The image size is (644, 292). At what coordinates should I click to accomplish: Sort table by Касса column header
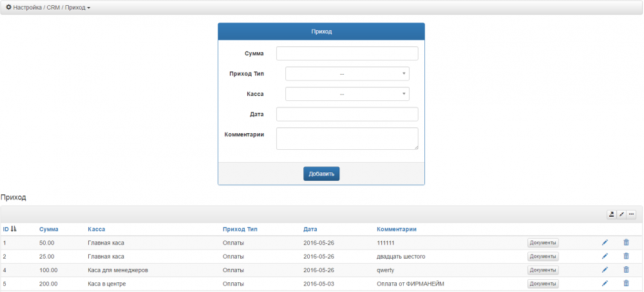(x=96, y=229)
